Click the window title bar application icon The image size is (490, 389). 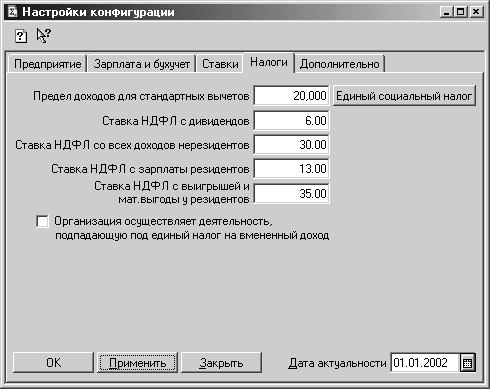13,12
